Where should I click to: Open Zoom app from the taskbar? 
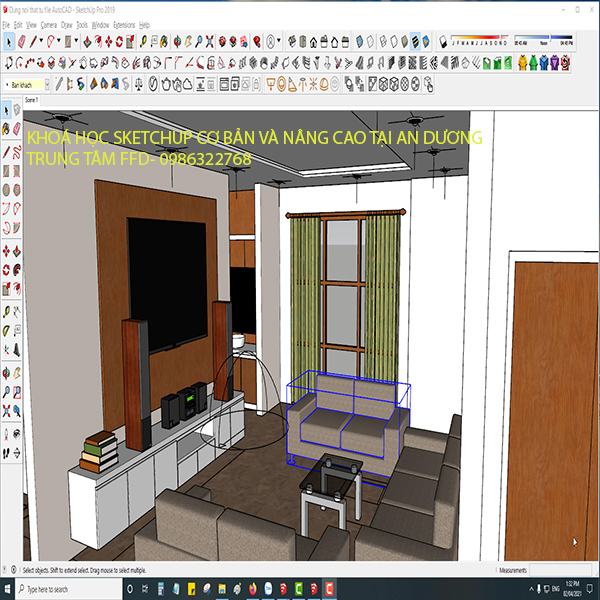[268, 589]
